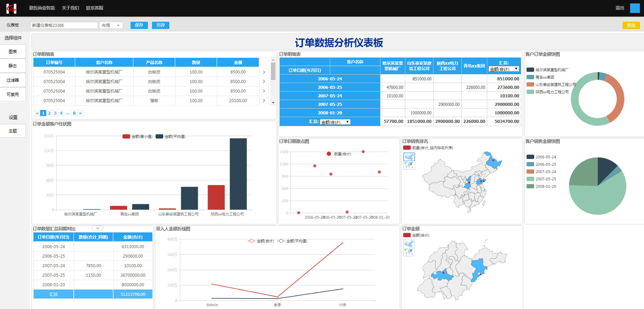Click the yellow 预览 preview button
Viewport: 644px width, 309px height.
tap(631, 25)
